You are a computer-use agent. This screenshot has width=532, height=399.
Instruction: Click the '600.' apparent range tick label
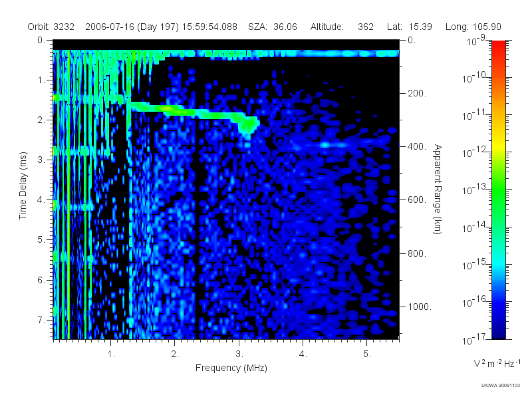pyautogui.click(x=417, y=200)
